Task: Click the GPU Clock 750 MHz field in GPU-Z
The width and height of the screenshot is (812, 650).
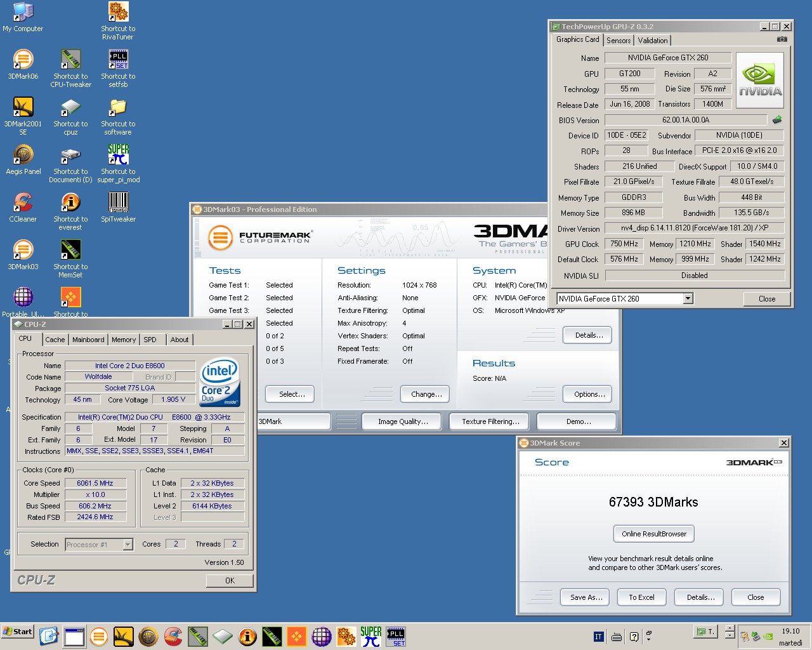Action: pyautogui.click(x=624, y=244)
